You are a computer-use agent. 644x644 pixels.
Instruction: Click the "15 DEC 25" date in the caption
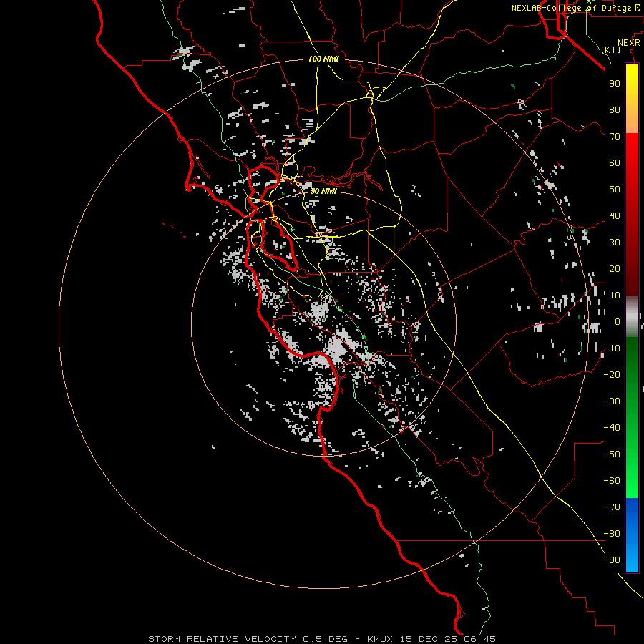pos(429,639)
